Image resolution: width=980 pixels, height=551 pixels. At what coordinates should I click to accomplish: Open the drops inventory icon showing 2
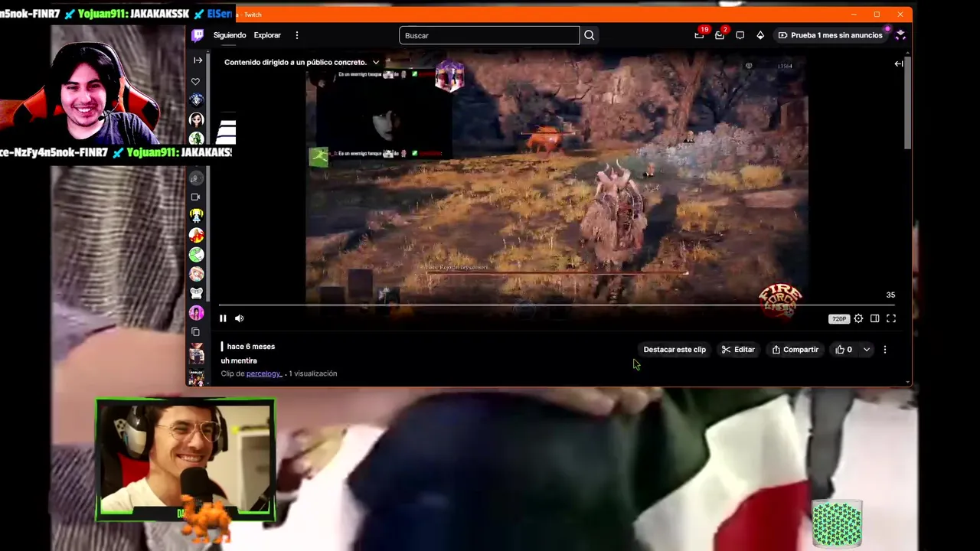click(720, 34)
